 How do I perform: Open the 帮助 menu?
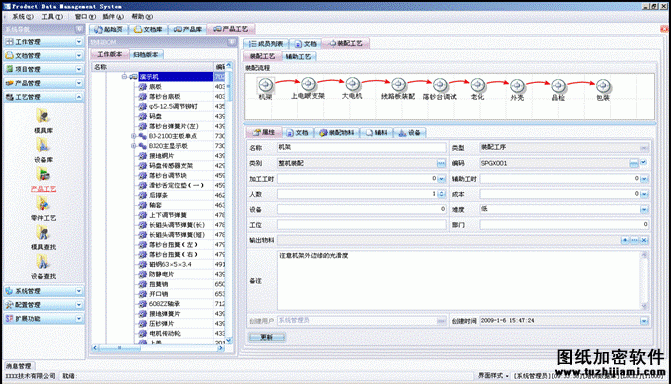[142, 17]
